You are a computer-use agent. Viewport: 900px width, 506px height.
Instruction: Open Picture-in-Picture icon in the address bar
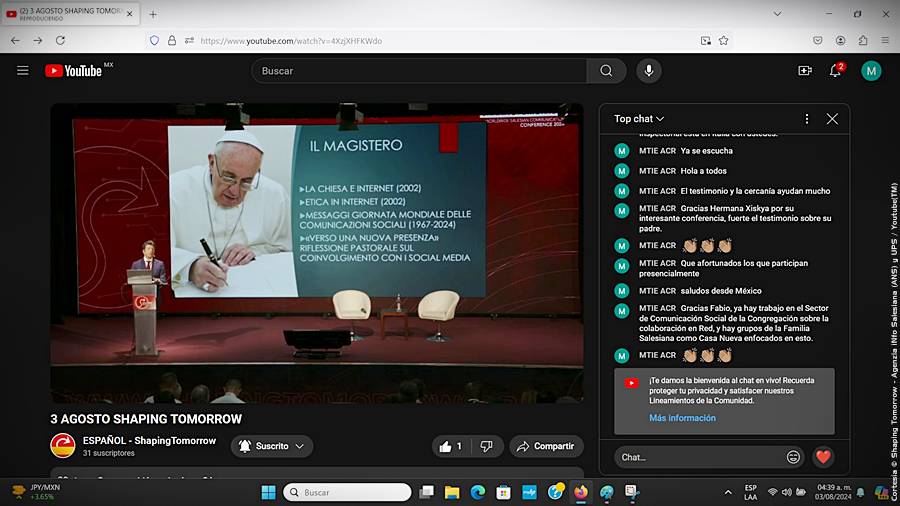pos(705,41)
